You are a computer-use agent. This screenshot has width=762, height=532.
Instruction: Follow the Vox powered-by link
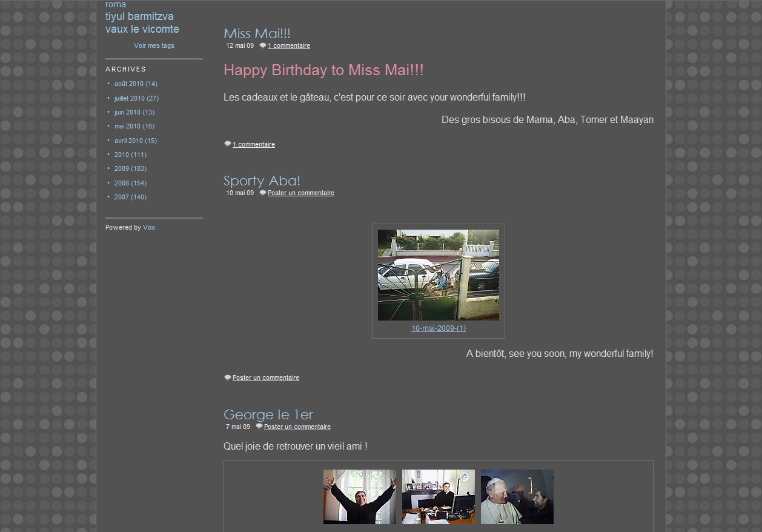click(x=149, y=227)
